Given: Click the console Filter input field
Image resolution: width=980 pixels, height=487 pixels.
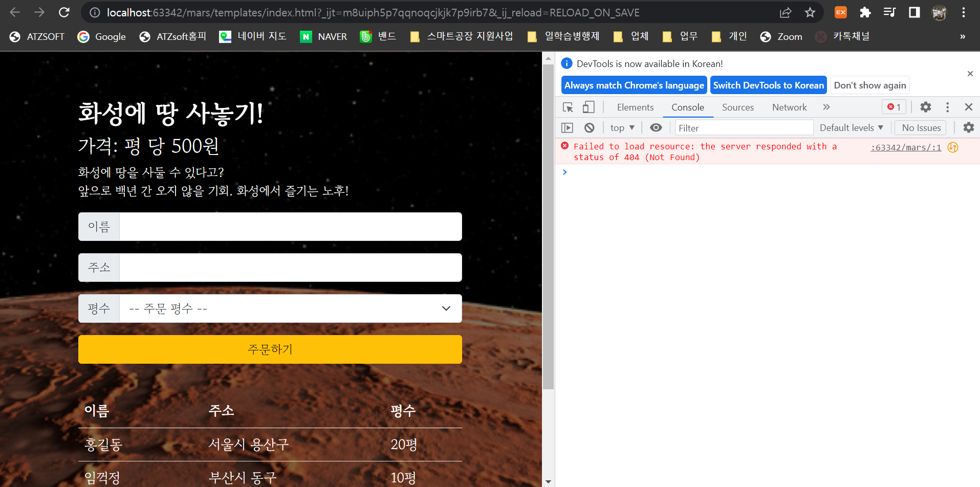Looking at the screenshot, I should [744, 127].
